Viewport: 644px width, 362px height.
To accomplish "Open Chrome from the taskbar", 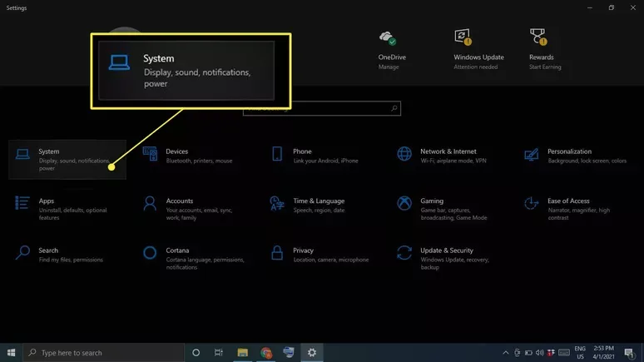I will pyautogui.click(x=266, y=353).
